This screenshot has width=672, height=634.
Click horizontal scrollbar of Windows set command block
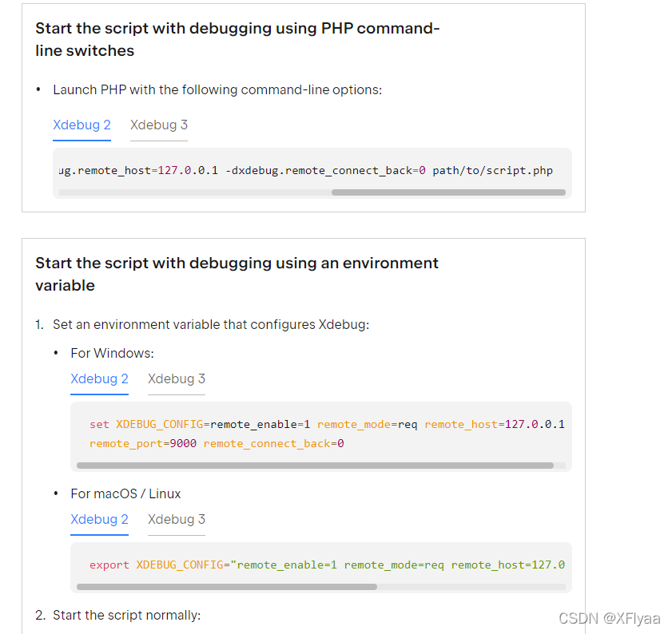(315, 466)
